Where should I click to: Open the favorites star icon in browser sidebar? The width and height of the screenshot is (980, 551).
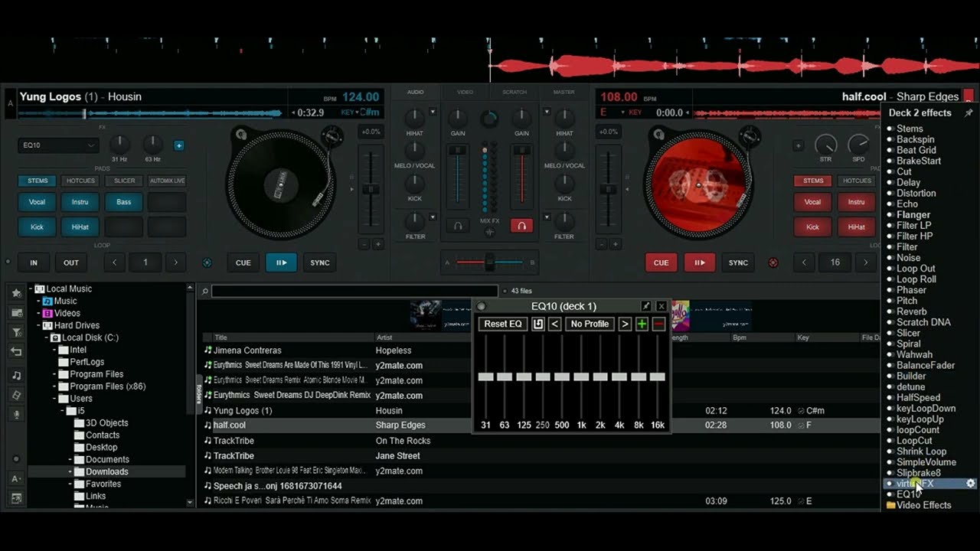[16, 293]
